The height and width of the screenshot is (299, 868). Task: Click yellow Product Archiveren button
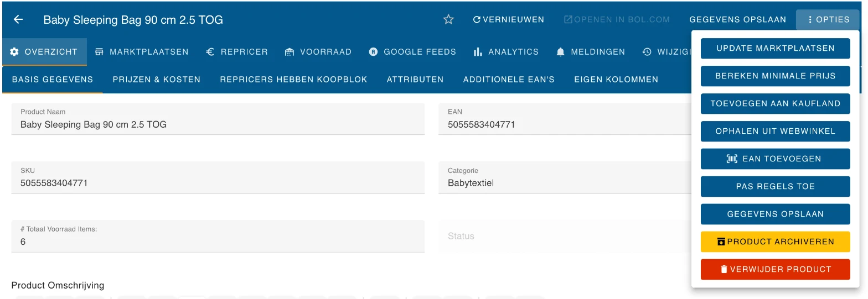775,242
